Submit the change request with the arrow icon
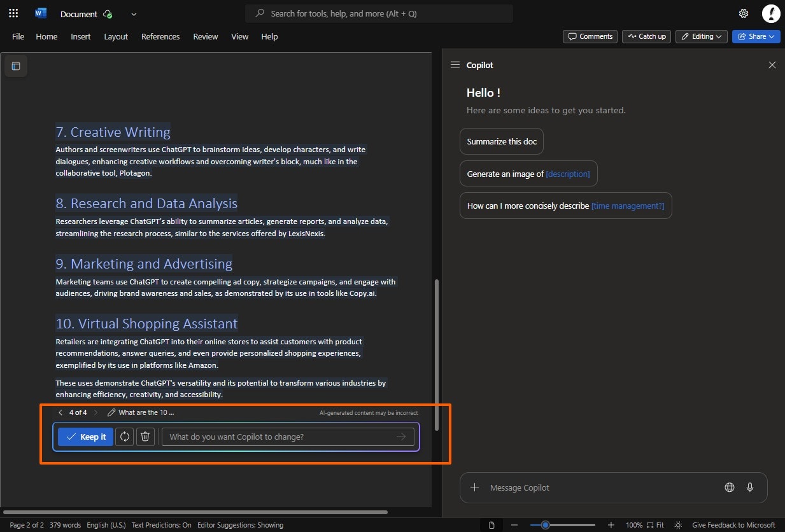 coord(401,437)
